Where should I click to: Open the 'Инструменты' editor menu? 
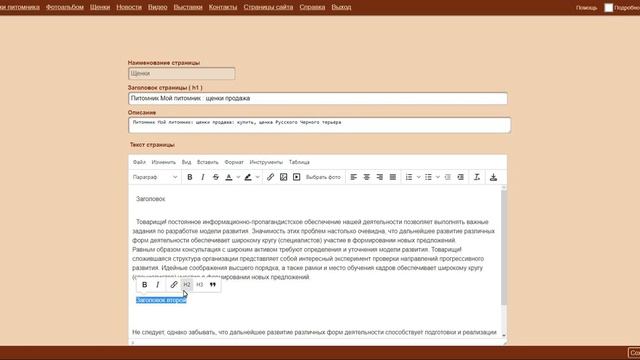pyautogui.click(x=266, y=162)
